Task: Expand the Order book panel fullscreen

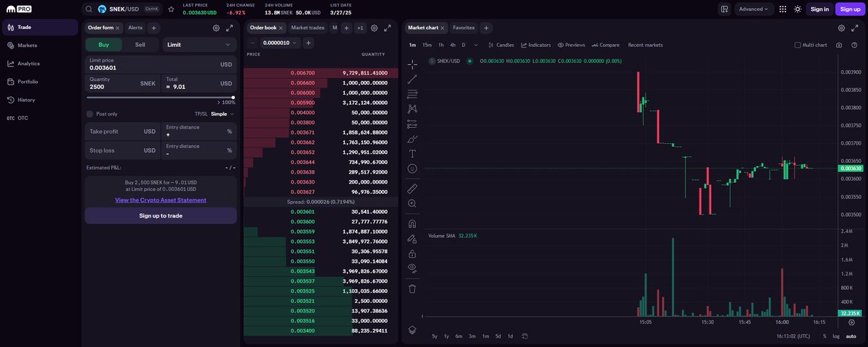Action: pos(387,28)
